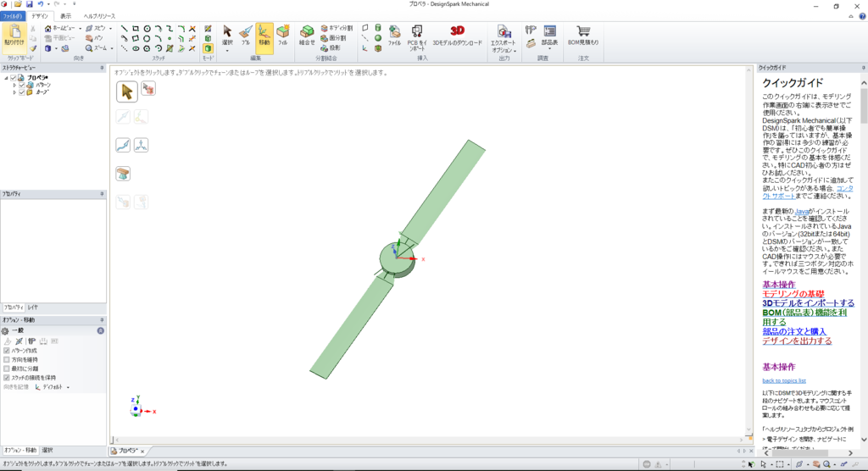This screenshot has height=471, width=868.
Task: Collapse the 一般 options section
Action: point(101,331)
